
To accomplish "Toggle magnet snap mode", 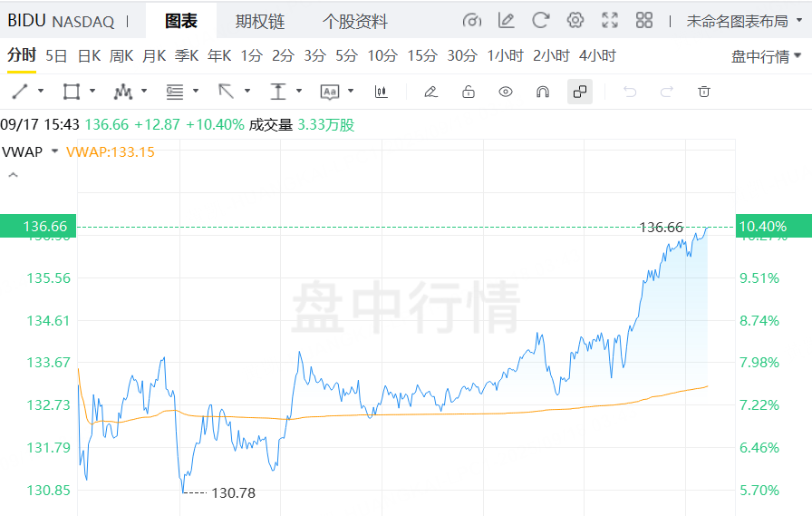I will tap(543, 92).
